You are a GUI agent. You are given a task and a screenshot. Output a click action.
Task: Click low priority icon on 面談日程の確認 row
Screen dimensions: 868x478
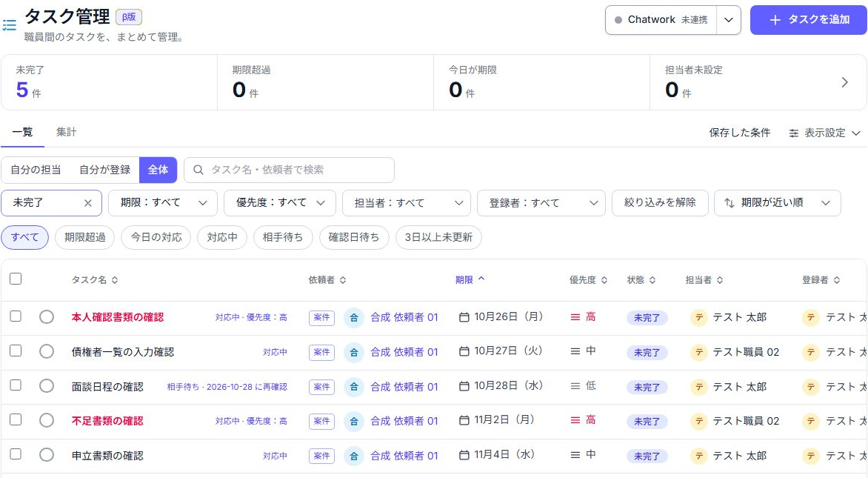pos(575,386)
